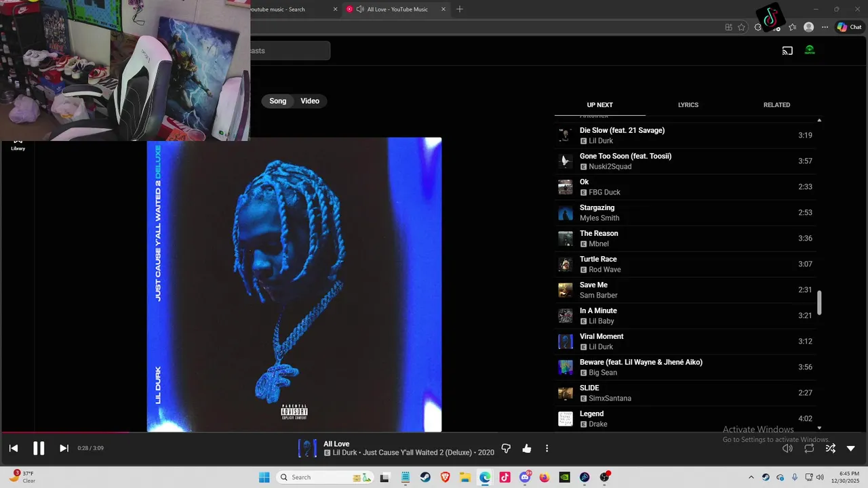
Task: Play SLIDE from the queue
Action: 685,393
